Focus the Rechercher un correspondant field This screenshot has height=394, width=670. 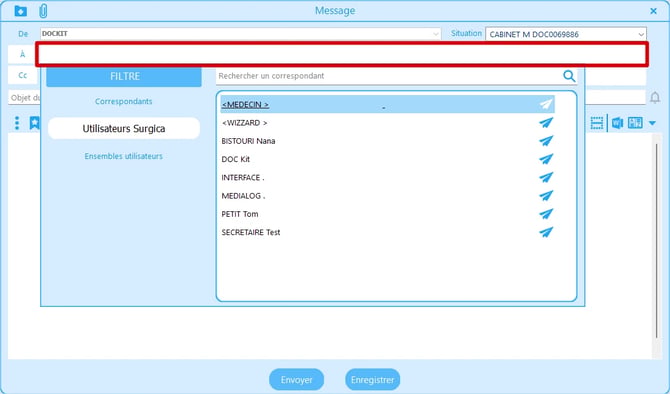tap(389, 76)
